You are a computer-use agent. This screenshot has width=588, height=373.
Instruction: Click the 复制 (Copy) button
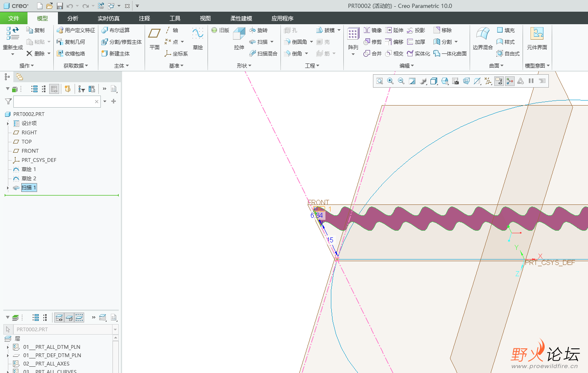point(35,30)
